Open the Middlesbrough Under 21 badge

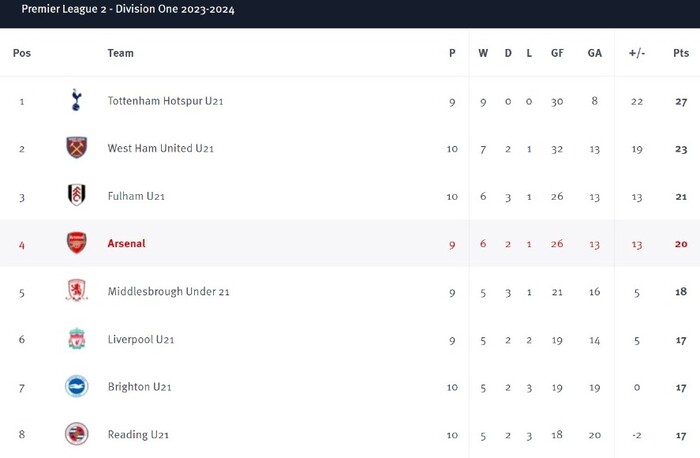[x=76, y=291]
